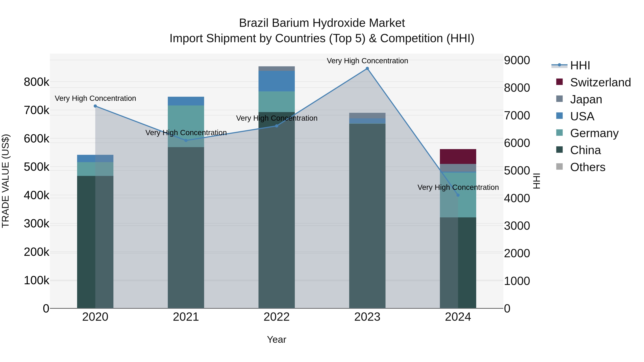This screenshot has width=644, height=362.
Task: Click the 2021 HHI data point marker
Action: [186, 140]
